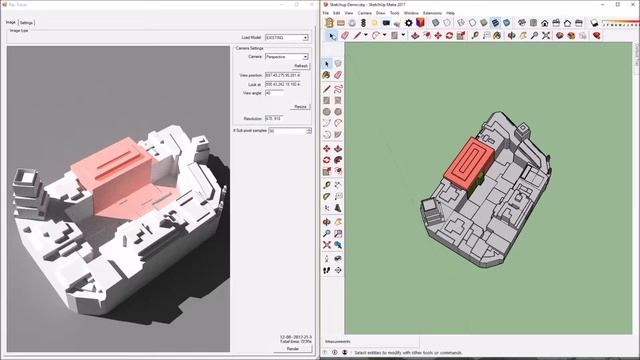Click the shadow time slider in toolbar
The image size is (640, 360).
point(621,24)
